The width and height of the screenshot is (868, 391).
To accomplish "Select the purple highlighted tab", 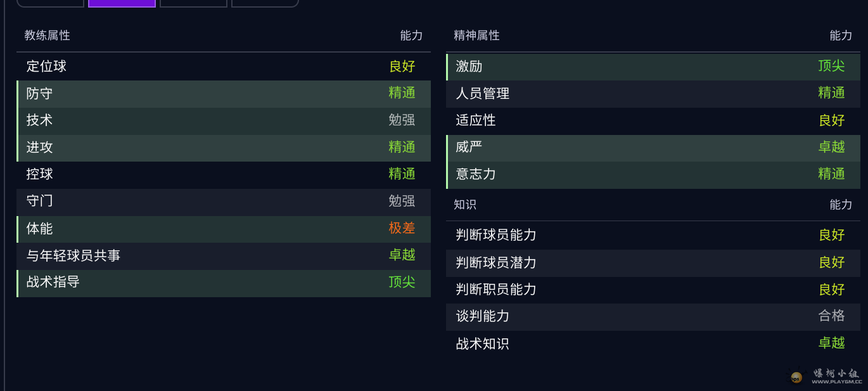I will [122, 3].
